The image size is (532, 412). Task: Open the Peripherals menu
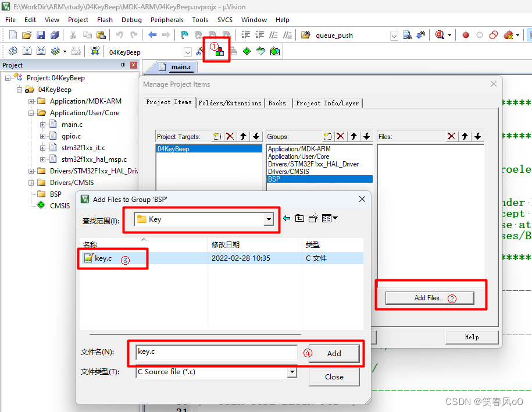[167, 20]
